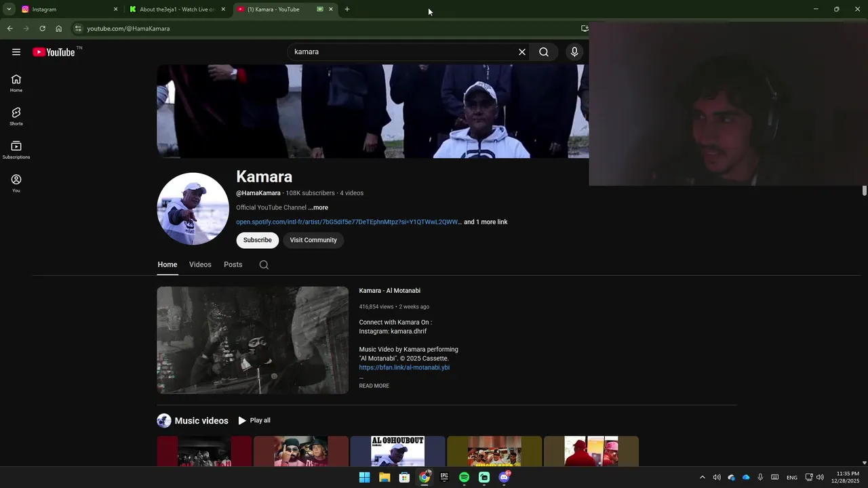Open Microsoft Store from the taskbar
Image resolution: width=868 pixels, height=488 pixels.
point(404,477)
